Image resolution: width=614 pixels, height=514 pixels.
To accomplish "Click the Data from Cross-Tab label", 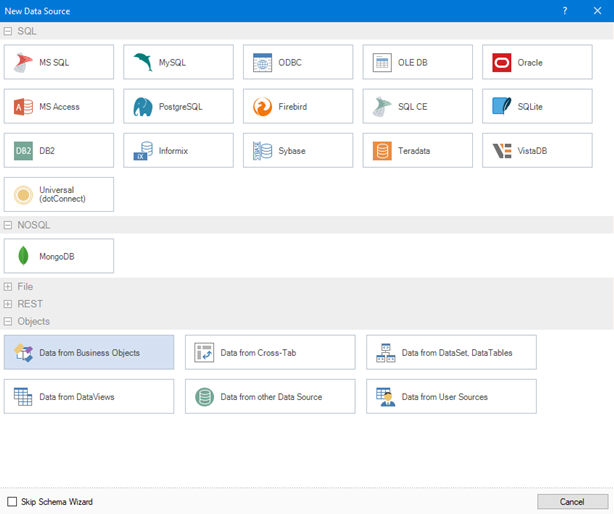I will pyautogui.click(x=258, y=353).
